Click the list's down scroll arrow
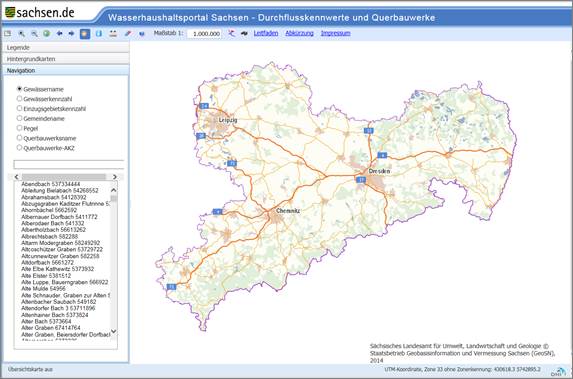 click(114, 331)
